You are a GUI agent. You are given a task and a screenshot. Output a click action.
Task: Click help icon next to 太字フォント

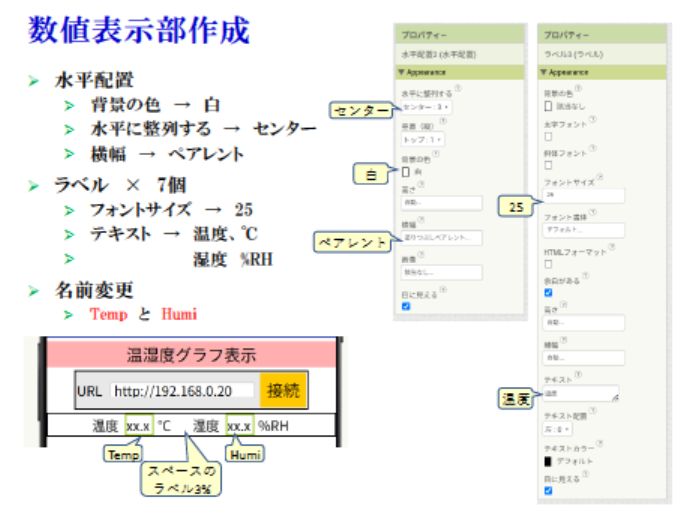click(592, 122)
